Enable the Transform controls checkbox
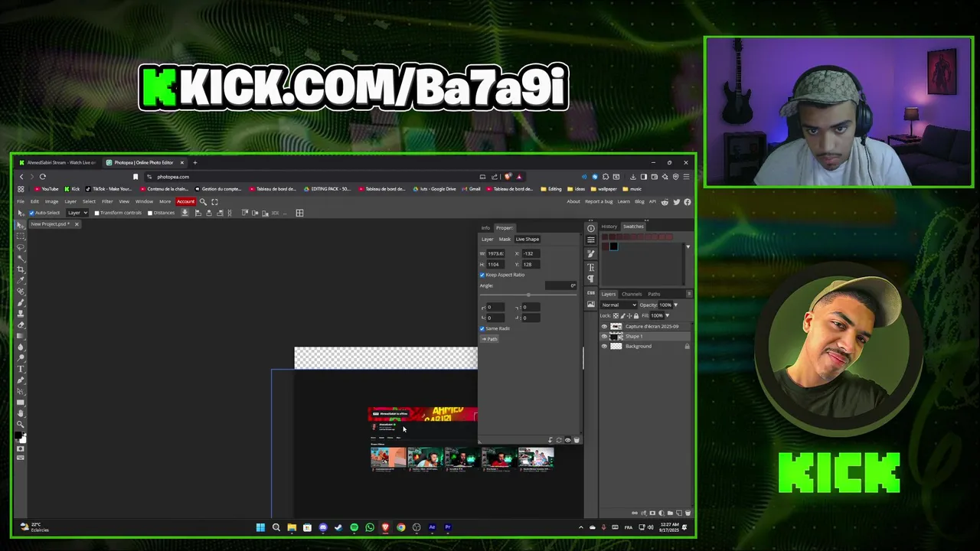The width and height of the screenshot is (980, 551). 96,213
